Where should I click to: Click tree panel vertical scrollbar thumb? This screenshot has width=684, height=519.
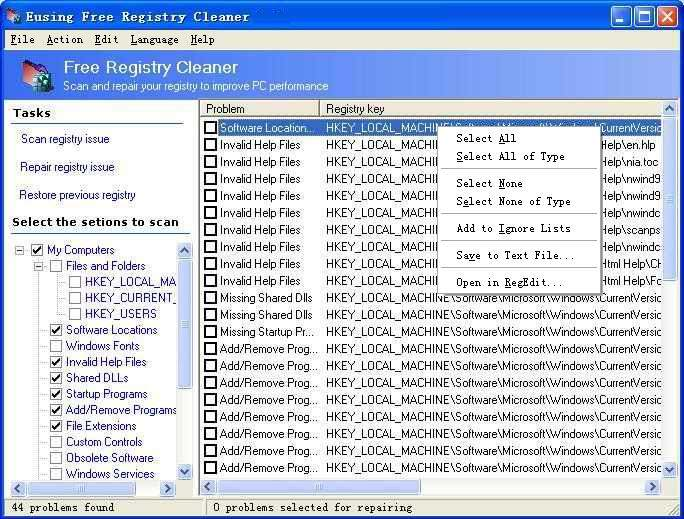[x=185, y=324]
